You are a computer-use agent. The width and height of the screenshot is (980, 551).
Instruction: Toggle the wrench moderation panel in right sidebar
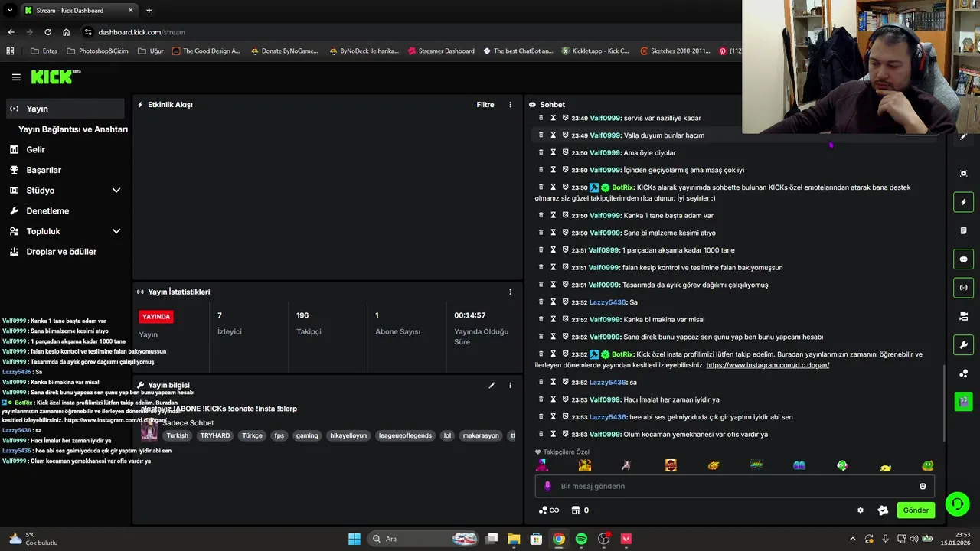click(x=963, y=345)
